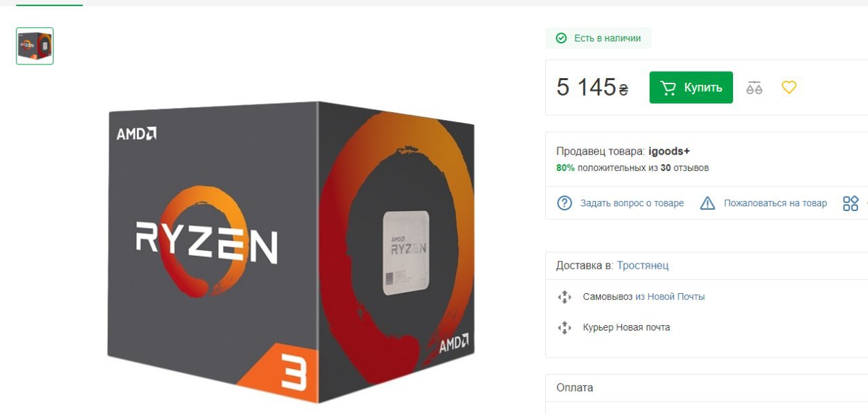Click the question mark icon
Screen dimensions: 868x414
[564, 203]
